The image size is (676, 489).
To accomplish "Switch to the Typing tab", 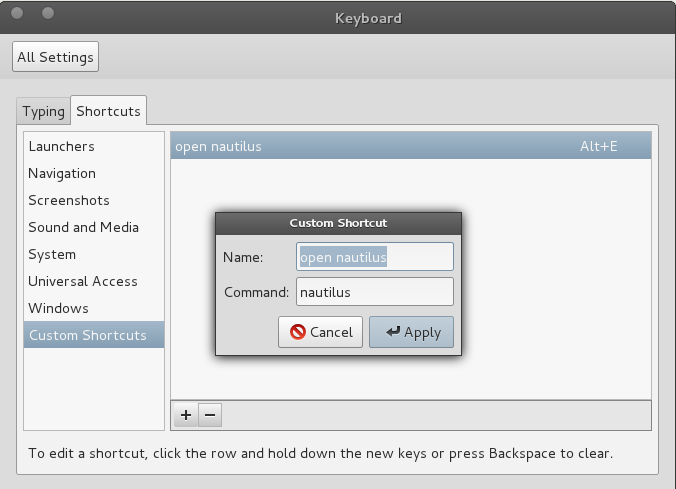I will click(44, 111).
